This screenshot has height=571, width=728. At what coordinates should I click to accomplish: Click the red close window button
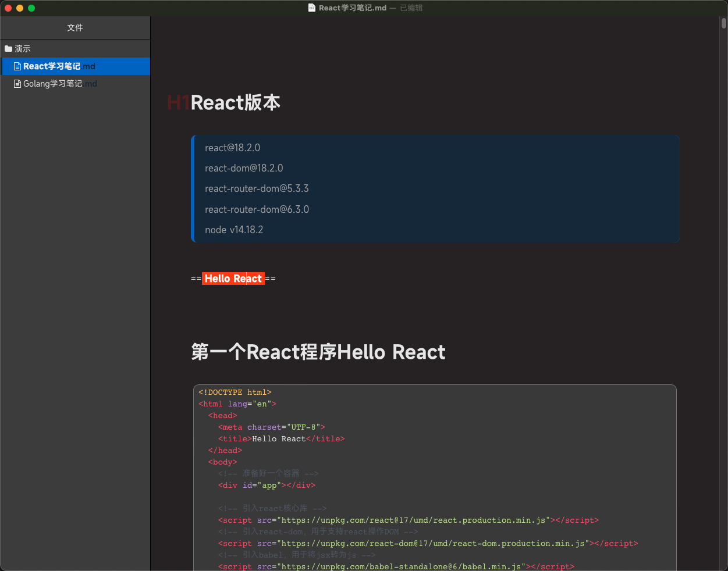pyautogui.click(x=8, y=8)
